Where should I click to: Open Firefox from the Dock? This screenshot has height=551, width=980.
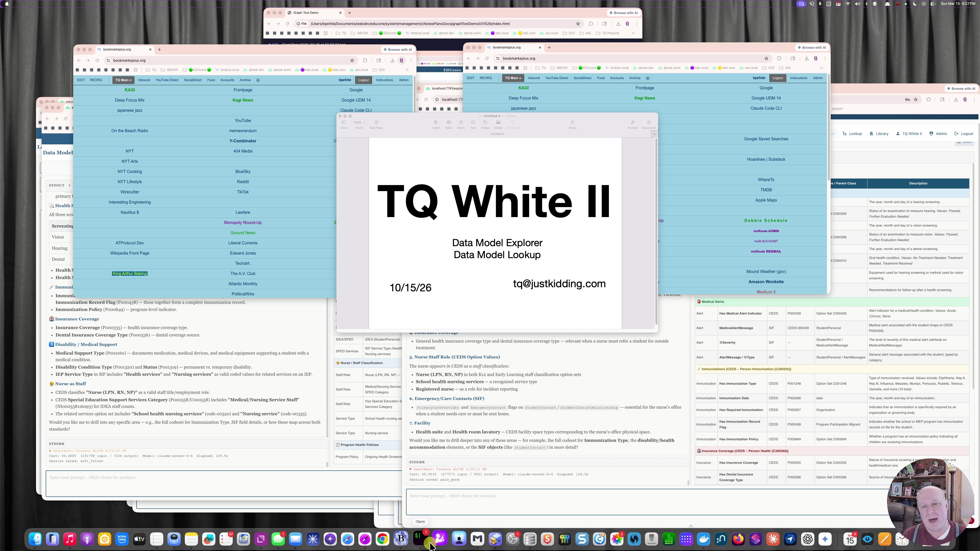coord(738,539)
